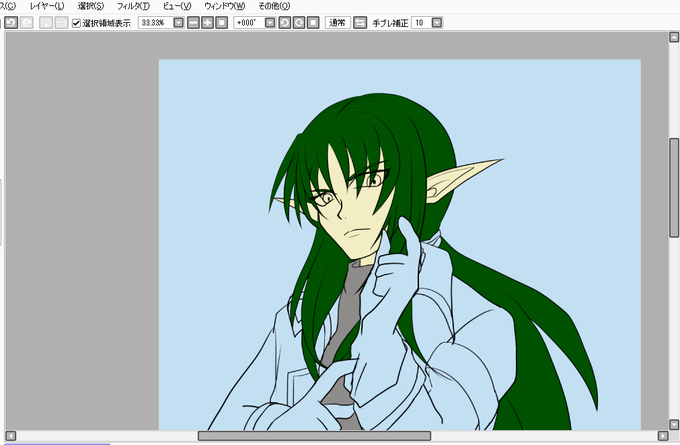Open the その他(O) menu
The image size is (680, 445).
[274, 6]
